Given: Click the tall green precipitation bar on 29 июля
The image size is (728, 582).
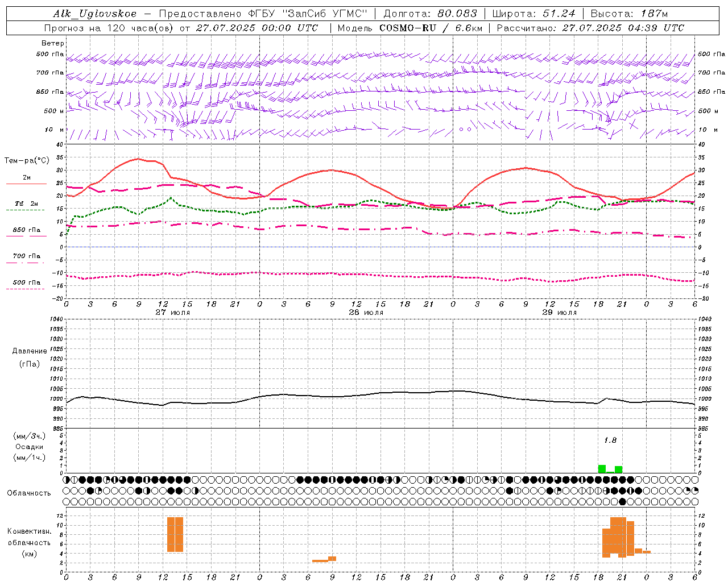Looking at the screenshot, I should tap(602, 469).
